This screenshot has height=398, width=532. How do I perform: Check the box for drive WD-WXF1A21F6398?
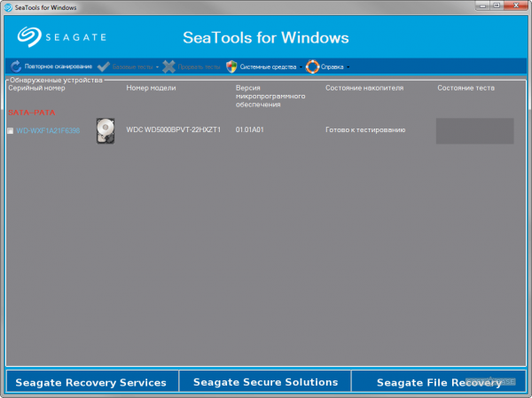(x=10, y=130)
